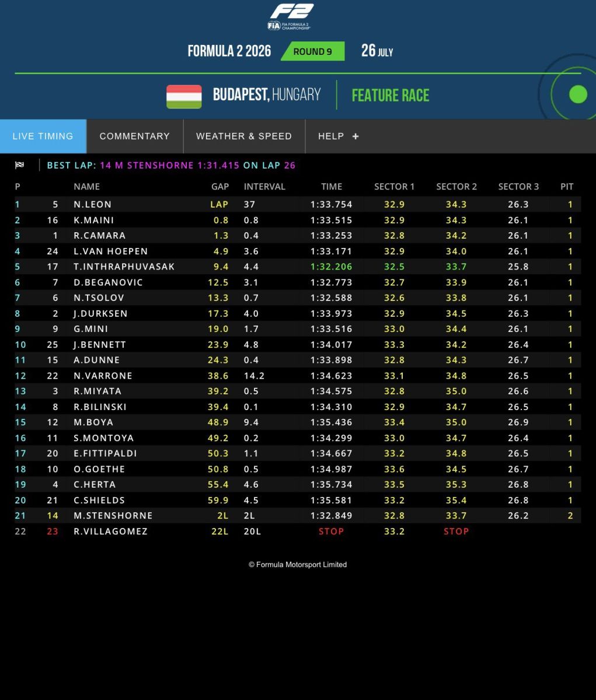Viewport: 596px width, 700px height.
Task: Click Stenshorne's pit count of 2
Action: 570,516
